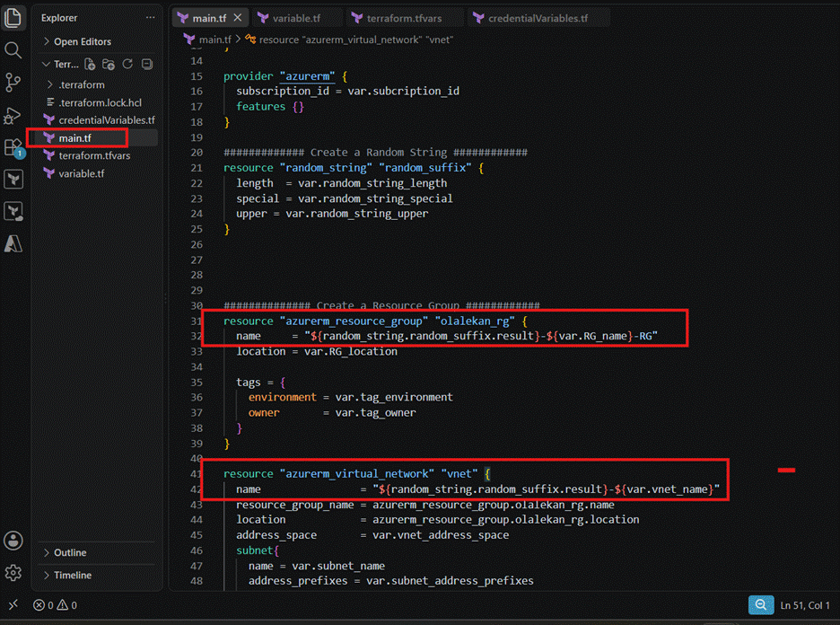The image size is (840, 625).
Task: Click var.subcription_id on line 16
Action: (403, 91)
